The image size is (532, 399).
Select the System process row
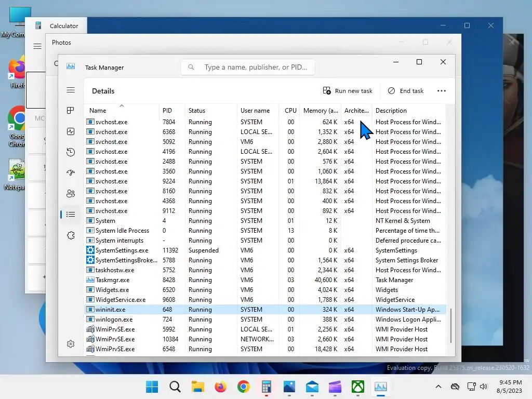[x=265, y=220]
